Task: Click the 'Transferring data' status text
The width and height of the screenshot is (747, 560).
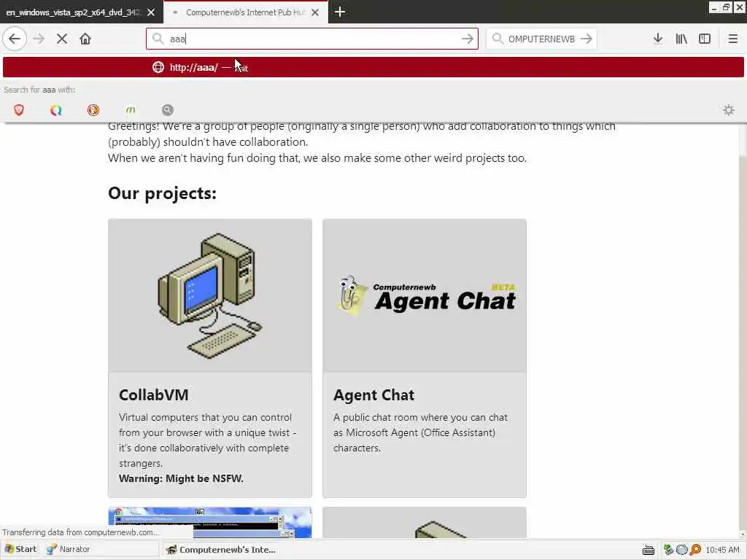Action: pyautogui.click(x=80, y=532)
